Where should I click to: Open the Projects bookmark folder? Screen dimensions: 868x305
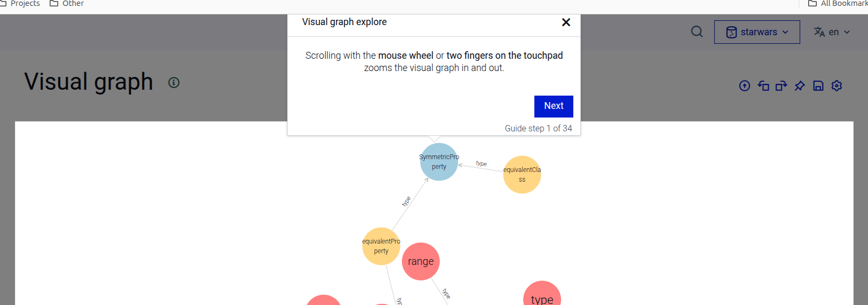tap(20, 4)
